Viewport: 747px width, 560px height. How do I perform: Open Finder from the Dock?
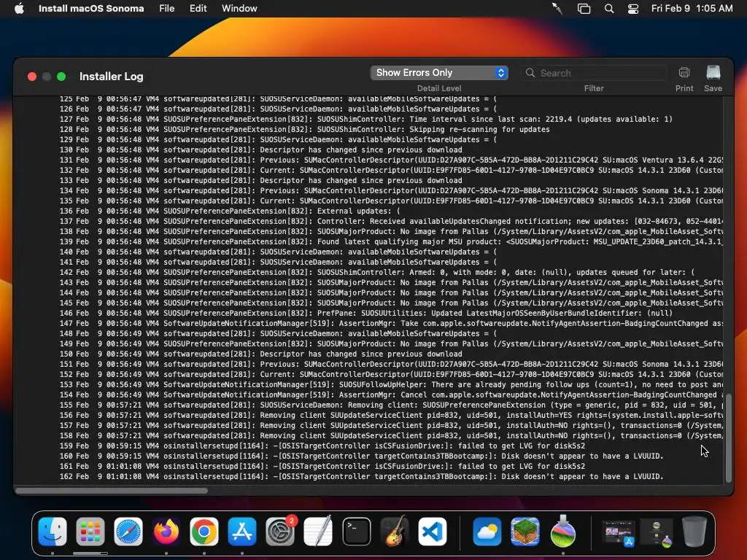[x=53, y=532]
